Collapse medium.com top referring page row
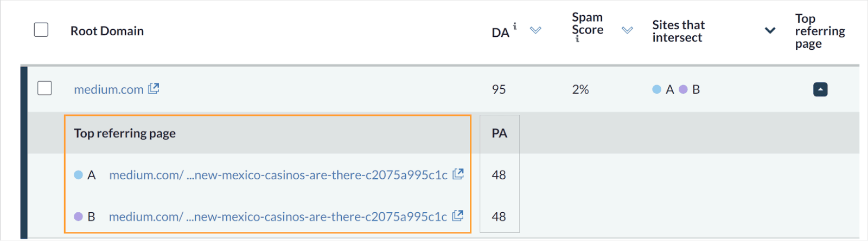The width and height of the screenshot is (868, 241). 820,89
